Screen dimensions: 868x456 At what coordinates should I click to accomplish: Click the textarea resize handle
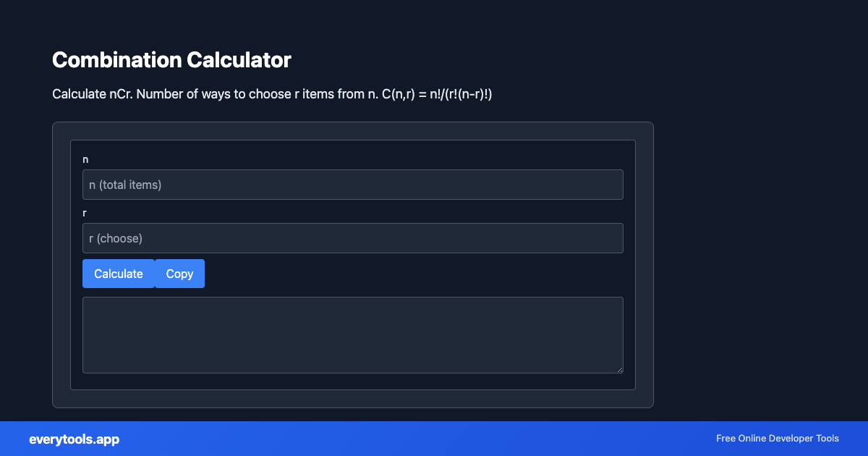coord(620,371)
